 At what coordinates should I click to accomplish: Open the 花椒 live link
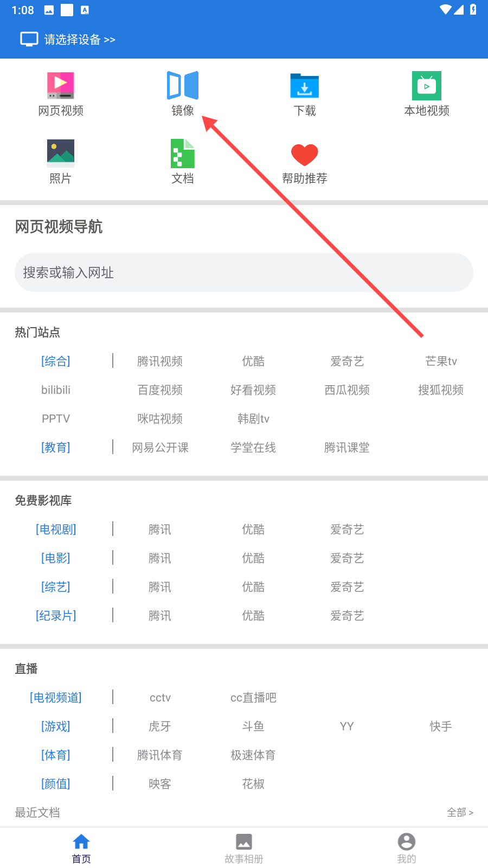[x=253, y=784]
